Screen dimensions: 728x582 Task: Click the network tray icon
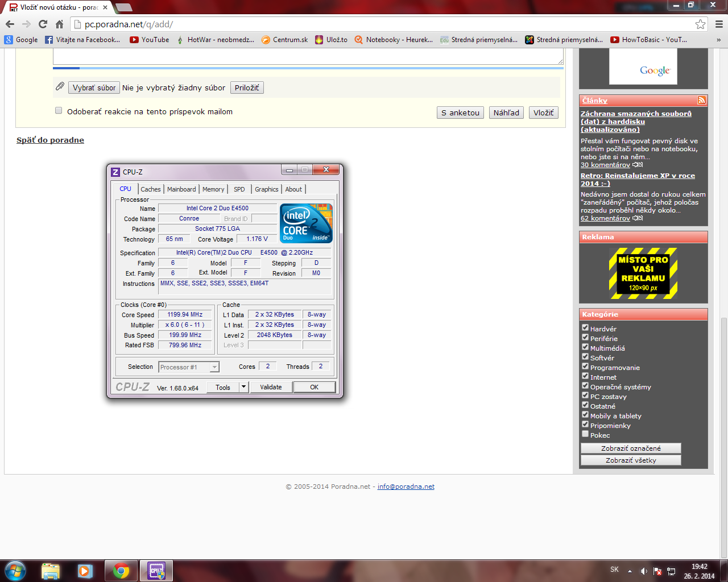(671, 571)
